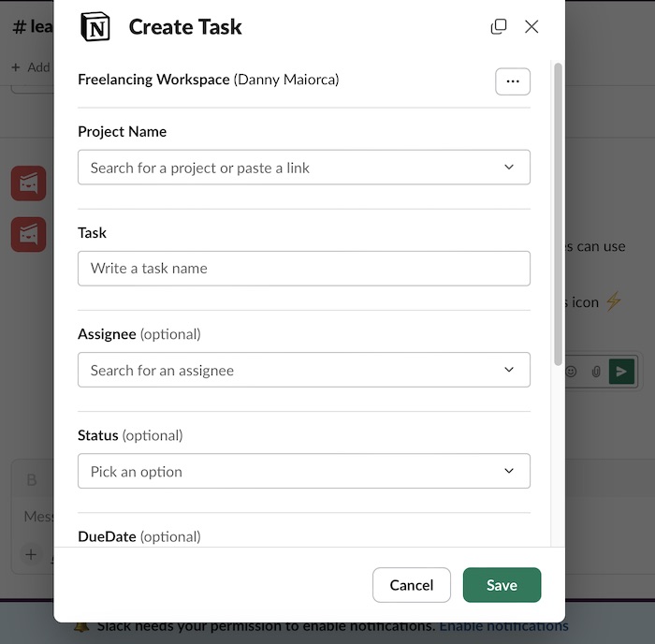Click the first red bot avatar in Slack
655x644 pixels.
point(28,183)
